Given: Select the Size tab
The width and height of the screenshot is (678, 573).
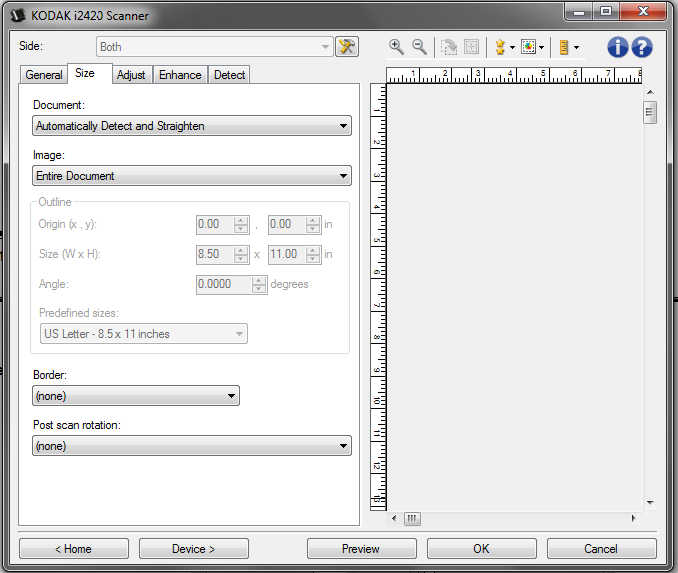Looking at the screenshot, I should [x=90, y=73].
